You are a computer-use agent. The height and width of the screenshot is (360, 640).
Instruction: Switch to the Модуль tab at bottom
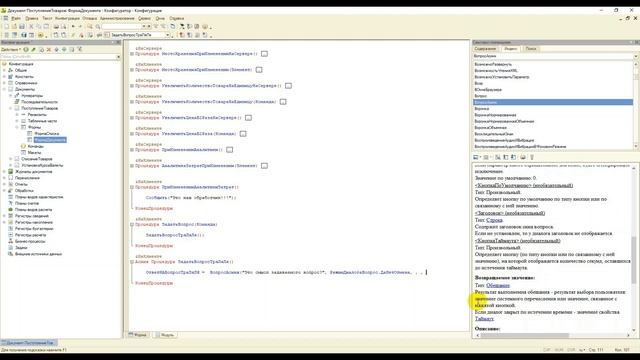[x=164, y=335]
